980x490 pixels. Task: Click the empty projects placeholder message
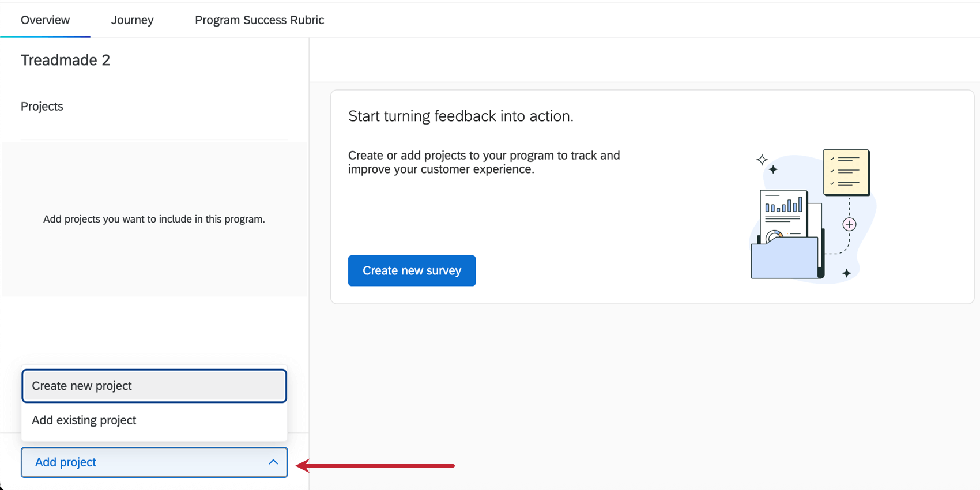pyautogui.click(x=154, y=219)
